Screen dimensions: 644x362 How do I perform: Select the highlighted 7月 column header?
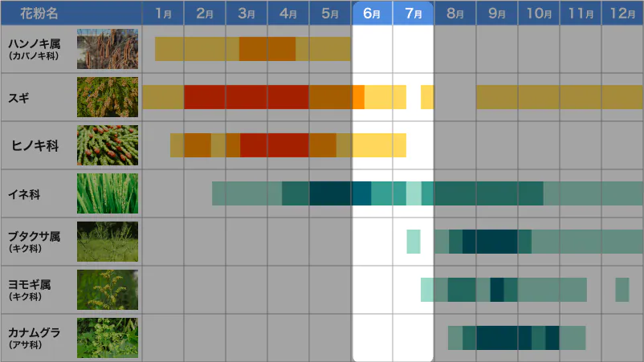click(x=414, y=13)
